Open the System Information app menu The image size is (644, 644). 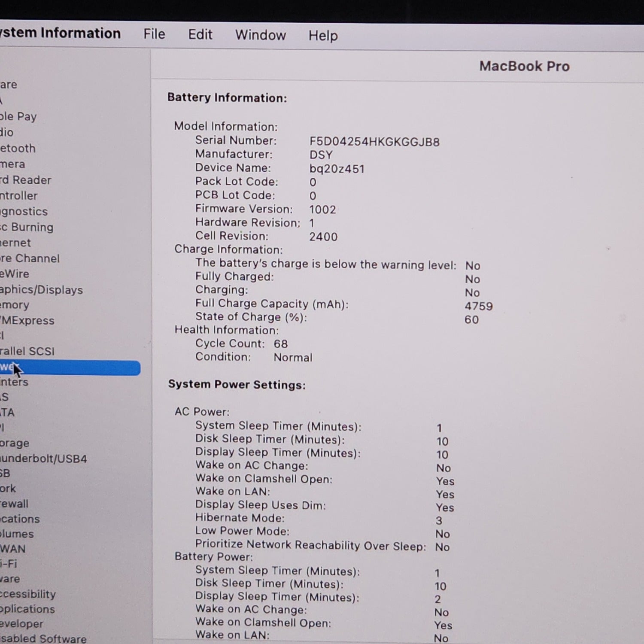coord(60,33)
